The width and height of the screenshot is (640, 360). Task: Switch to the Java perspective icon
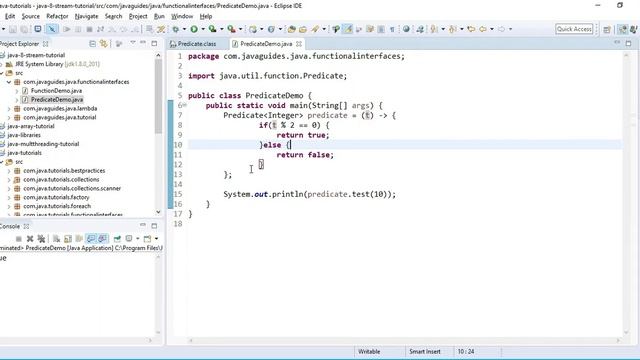click(x=622, y=29)
